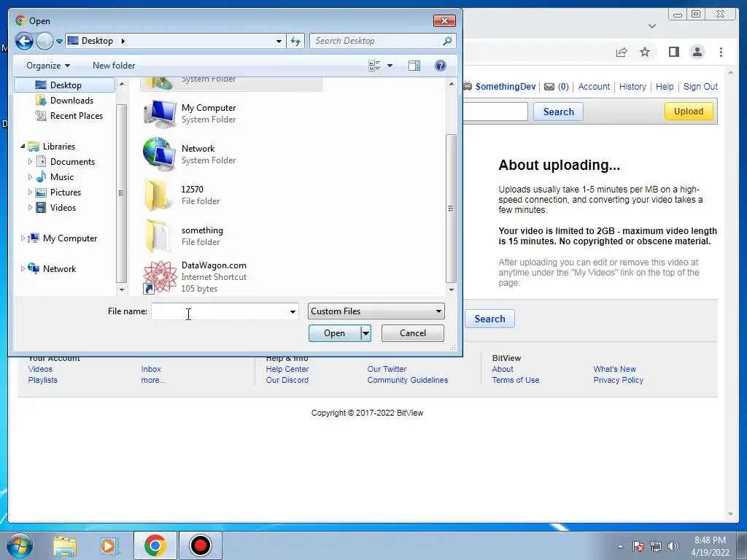Viewport: 747px width, 560px height.
Task: Open the History link
Action: click(x=632, y=87)
